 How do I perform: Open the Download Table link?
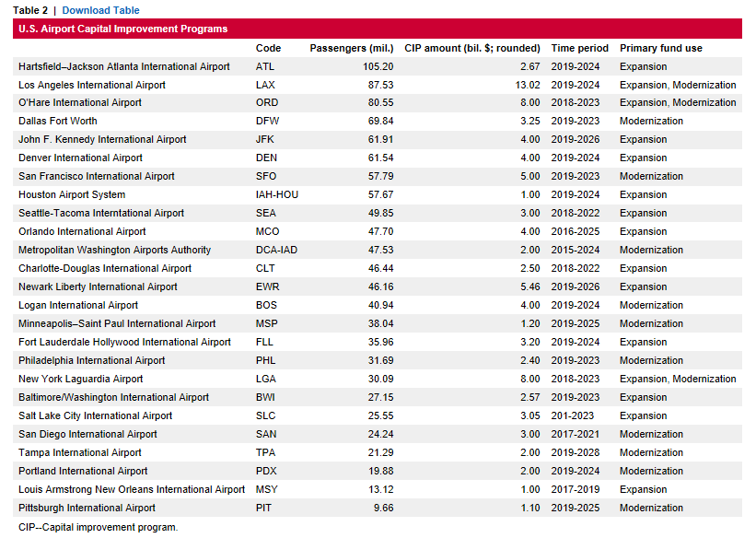[x=100, y=10]
